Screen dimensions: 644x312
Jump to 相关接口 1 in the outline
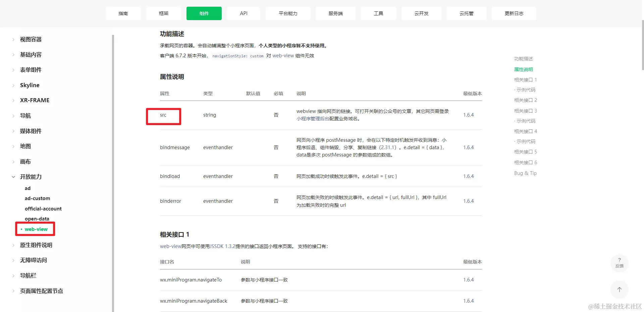pos(526,80)
